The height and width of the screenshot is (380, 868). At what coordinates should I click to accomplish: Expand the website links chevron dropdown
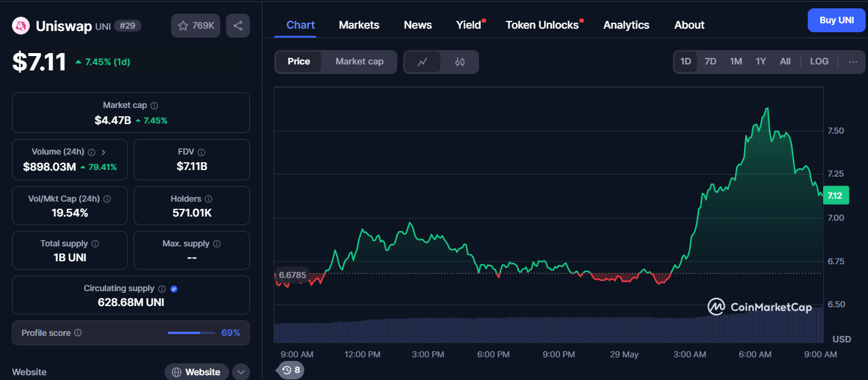point(241,372)
